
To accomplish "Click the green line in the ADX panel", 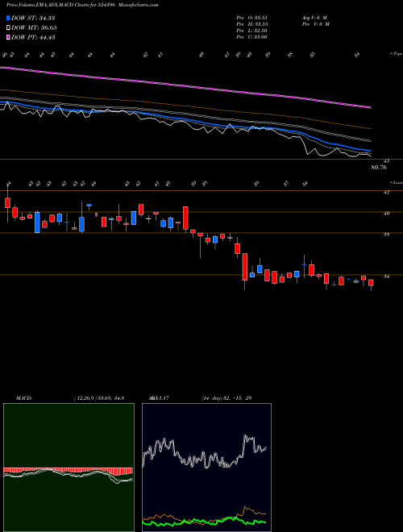I will [204, 522].
